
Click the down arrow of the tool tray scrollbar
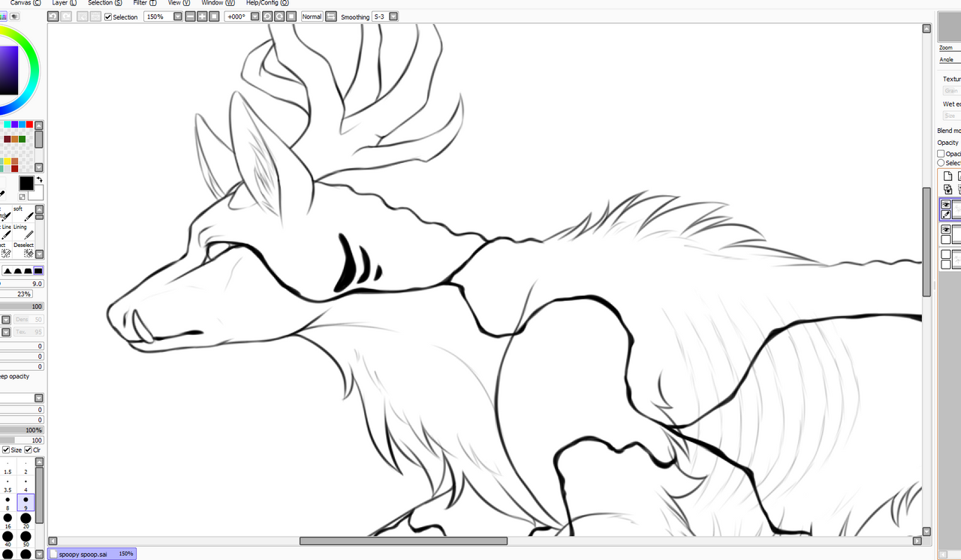(x=39, y=254)
